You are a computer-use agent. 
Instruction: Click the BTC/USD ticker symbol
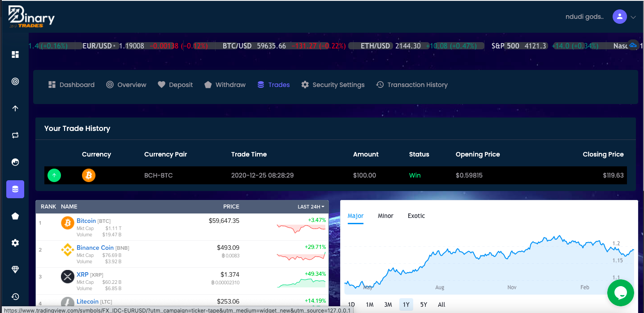237,46
